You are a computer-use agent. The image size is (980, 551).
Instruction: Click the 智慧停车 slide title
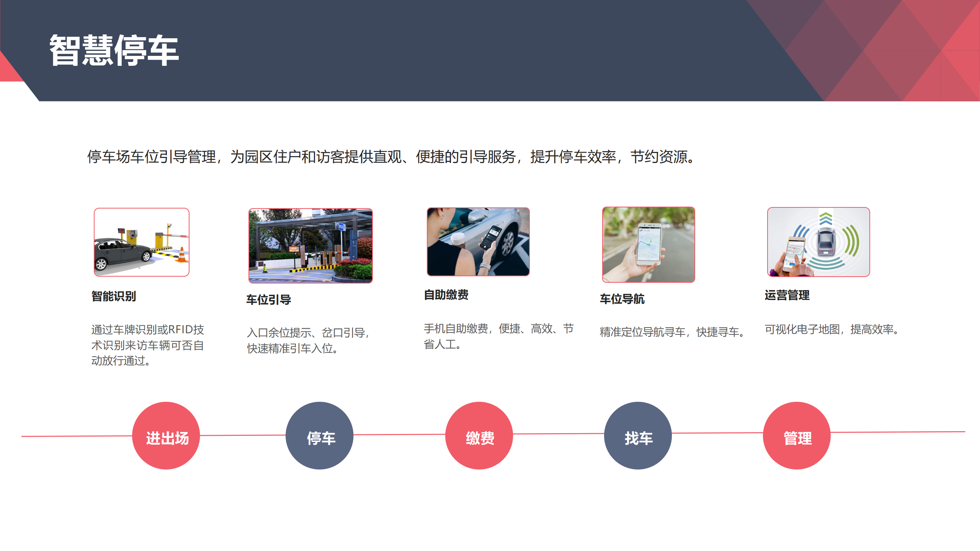coord(114,50)
